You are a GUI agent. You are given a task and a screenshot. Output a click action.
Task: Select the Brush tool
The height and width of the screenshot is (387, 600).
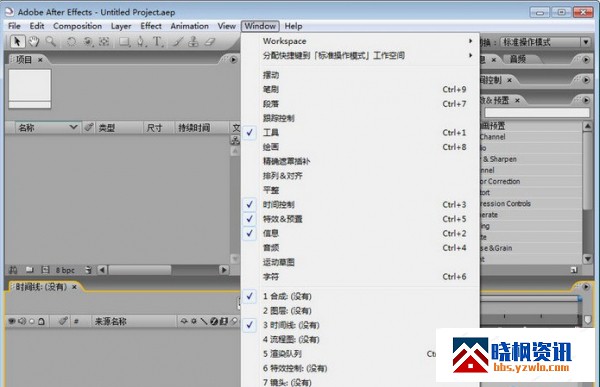point(178,41)
